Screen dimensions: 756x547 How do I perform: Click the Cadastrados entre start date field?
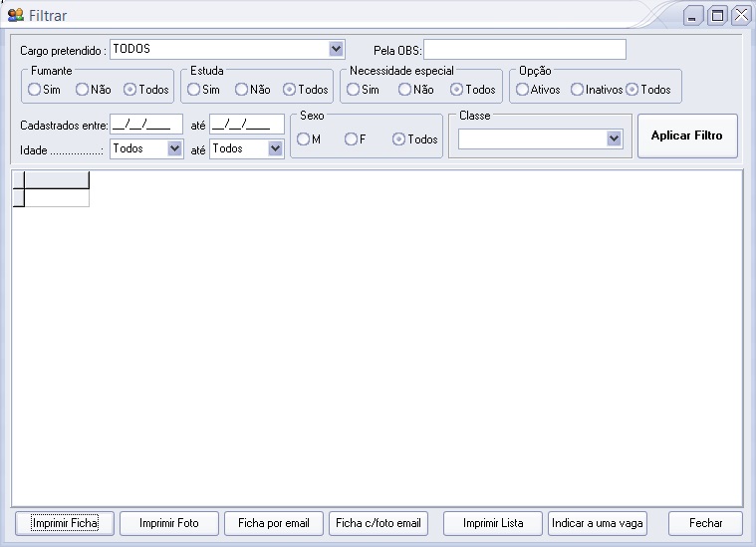146,125
